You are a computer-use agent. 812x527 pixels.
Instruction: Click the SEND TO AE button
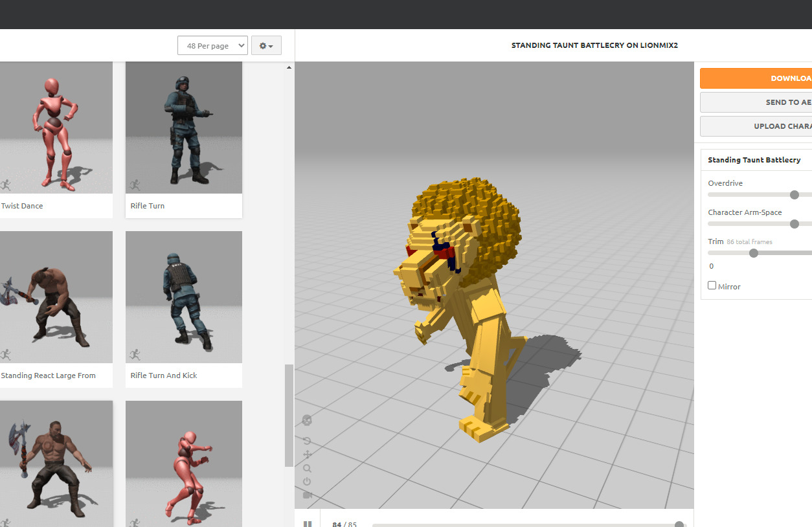pos(756,102)
